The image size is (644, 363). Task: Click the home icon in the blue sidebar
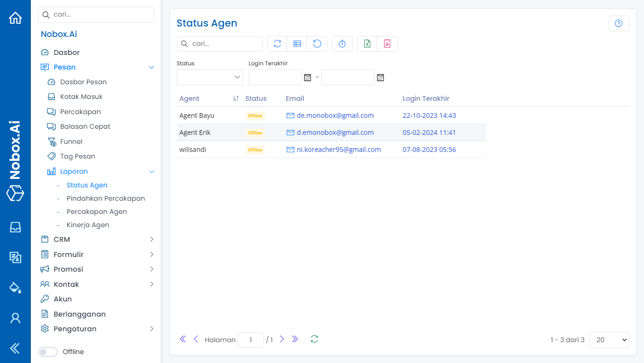pyautogui.click(x=15, y=18)
